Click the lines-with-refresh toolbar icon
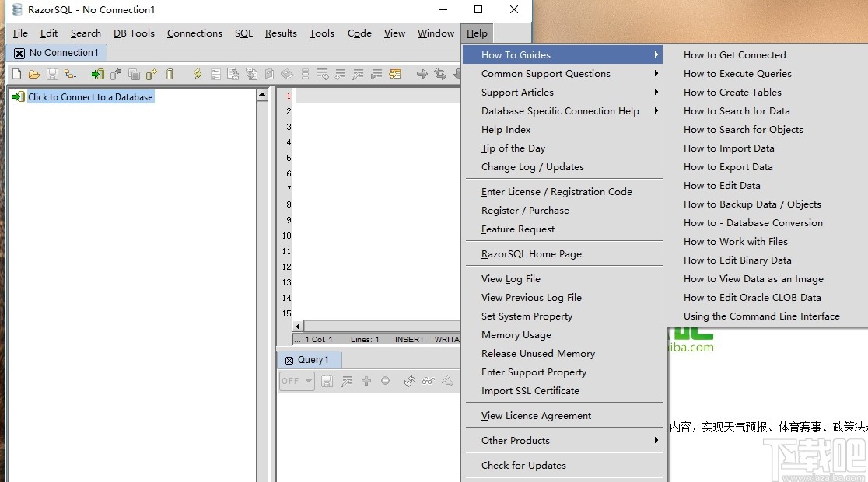The width and height of the screenshot is (868, 482). tap(323, 74)
